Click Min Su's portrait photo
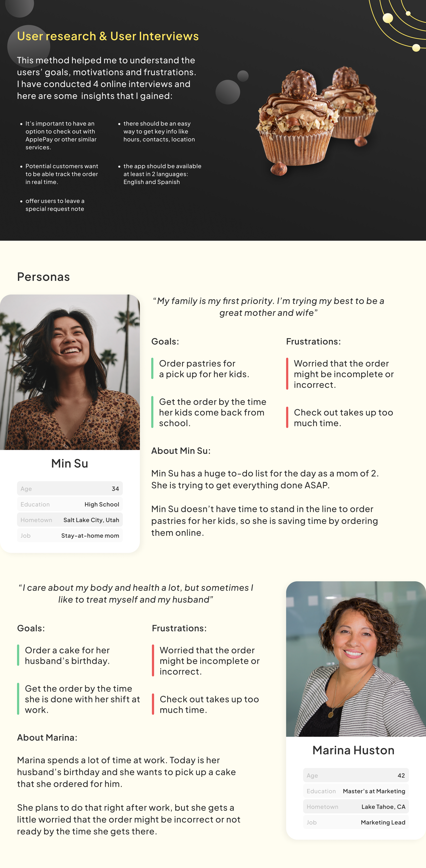The width and height of the screenshot is (426, 868). pyautogui.click(x=70, y=372)
